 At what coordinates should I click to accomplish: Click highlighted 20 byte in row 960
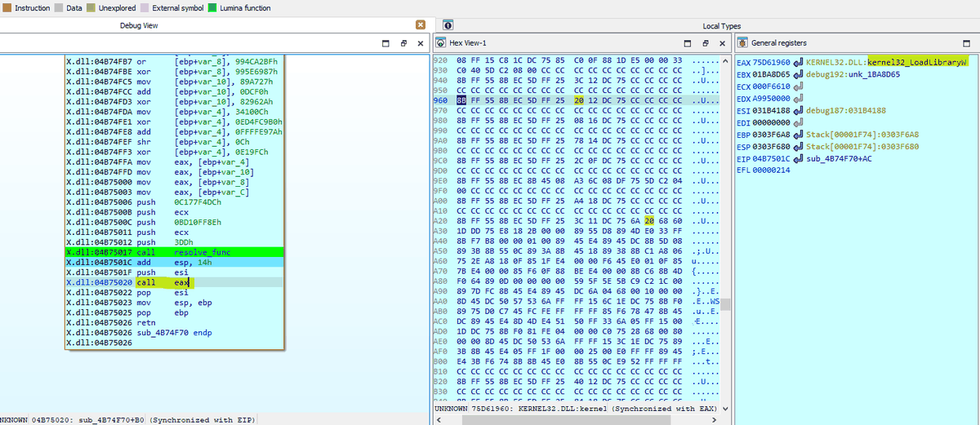tap(580, 99)
